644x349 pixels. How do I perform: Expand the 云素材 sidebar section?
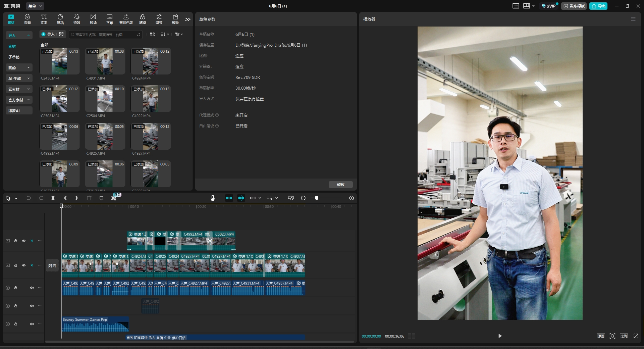click(19, 89)
